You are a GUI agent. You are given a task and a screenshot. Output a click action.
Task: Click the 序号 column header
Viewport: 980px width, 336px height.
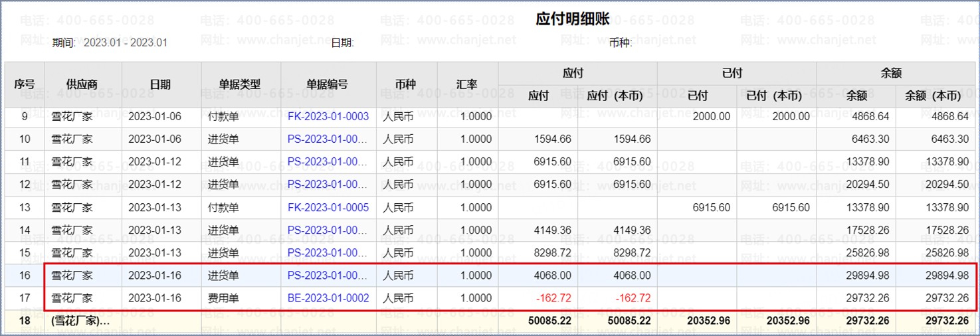[25, 84]
